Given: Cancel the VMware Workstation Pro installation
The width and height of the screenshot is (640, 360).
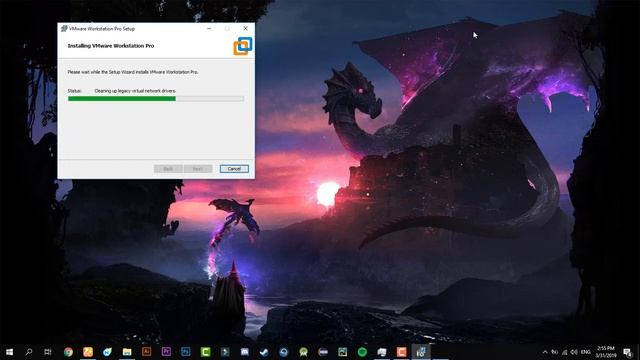Looking at the screenshot, I should click(234, 169).
